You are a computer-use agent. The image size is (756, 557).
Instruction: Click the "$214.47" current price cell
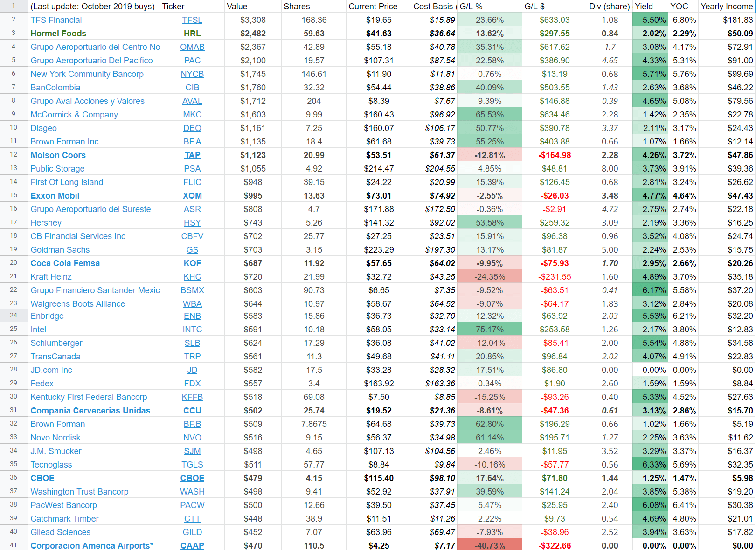[379, 169]
